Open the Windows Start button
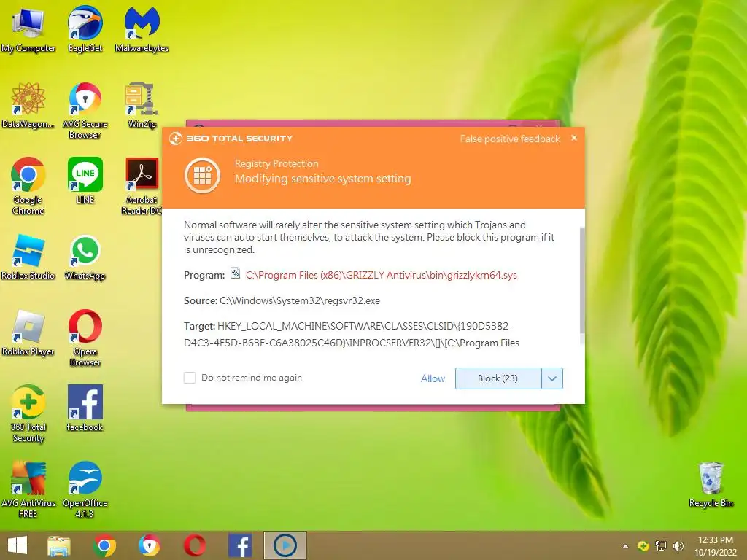 [18, 545]
